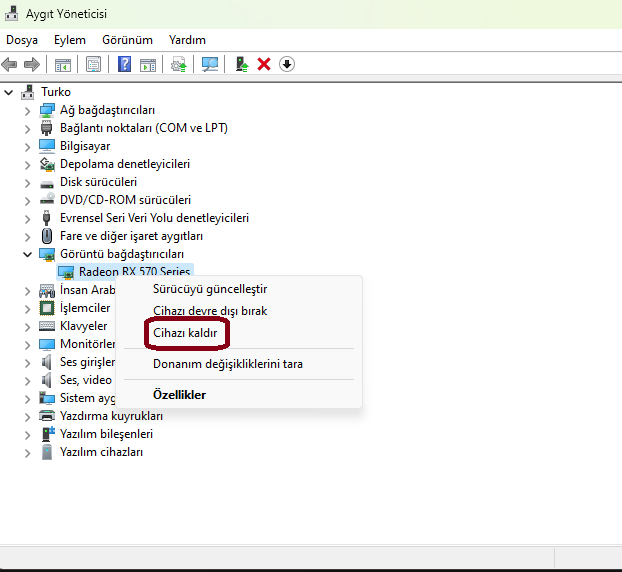
Task: Click the Evrensel Seri Veri Yolu USB icon
Action: tap(46, 218)
